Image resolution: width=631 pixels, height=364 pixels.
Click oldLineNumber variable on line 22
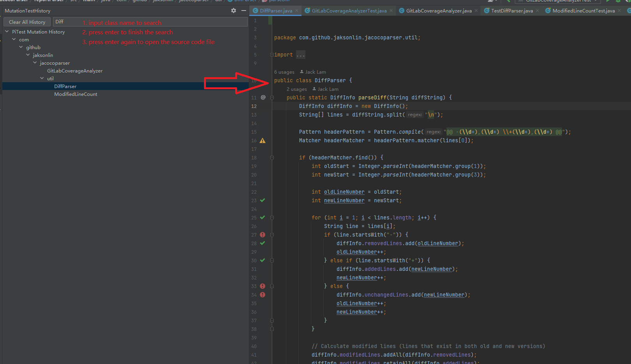click(344, 192)
